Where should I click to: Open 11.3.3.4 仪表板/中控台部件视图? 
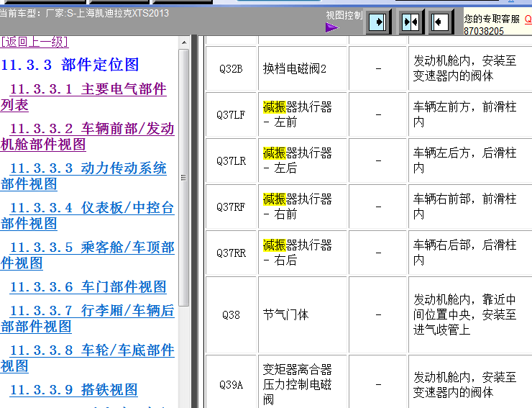pyautogui.click(x=87, y=215)
